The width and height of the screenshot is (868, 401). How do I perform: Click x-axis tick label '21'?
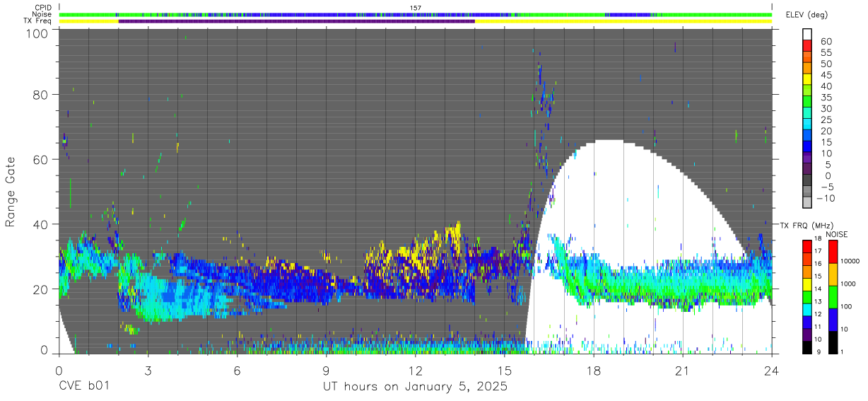tap(683, 371)
